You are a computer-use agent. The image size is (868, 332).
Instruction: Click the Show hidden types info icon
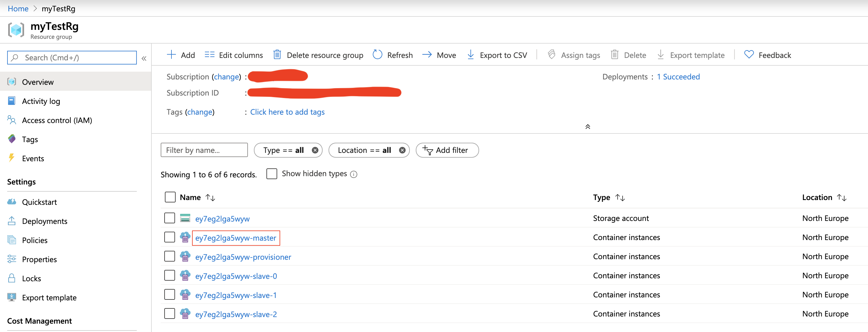coord(353,174)
